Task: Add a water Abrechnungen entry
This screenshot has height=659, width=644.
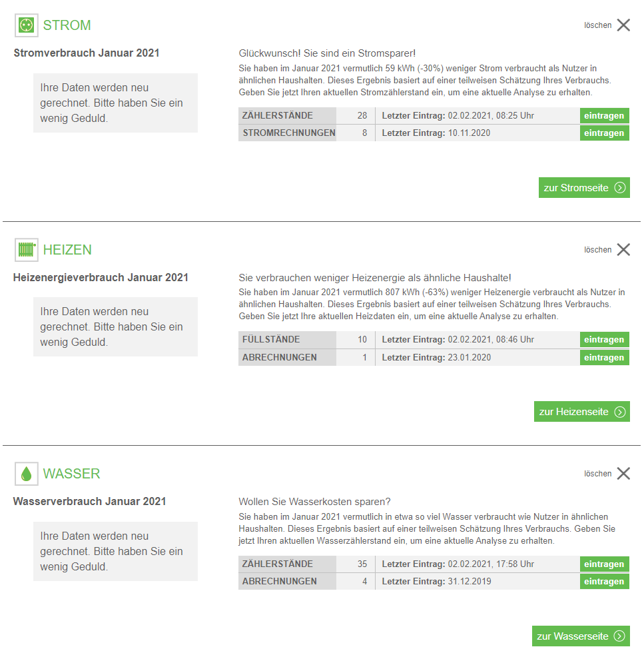Action: coord(604,582)
